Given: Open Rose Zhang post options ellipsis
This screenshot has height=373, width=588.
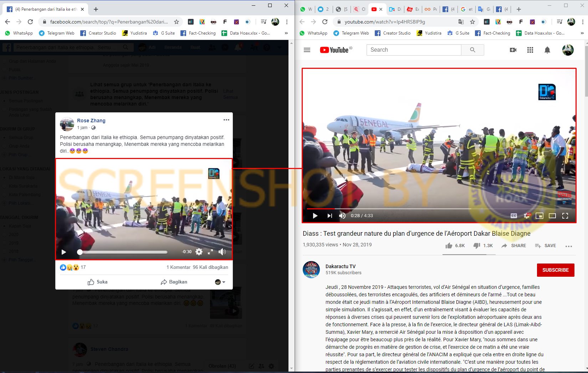Looking at the screenshot, I should pyautogui.click(x=226, y=120).
